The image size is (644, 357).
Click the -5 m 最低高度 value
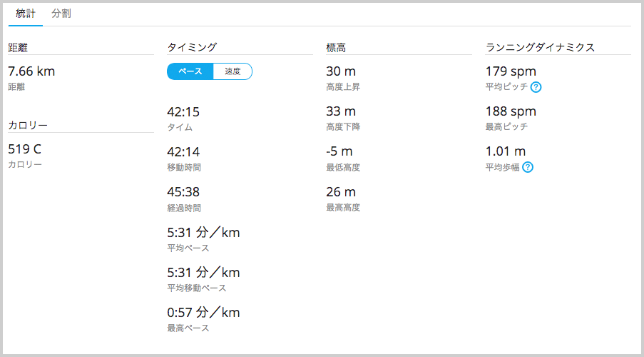[339, 152]
